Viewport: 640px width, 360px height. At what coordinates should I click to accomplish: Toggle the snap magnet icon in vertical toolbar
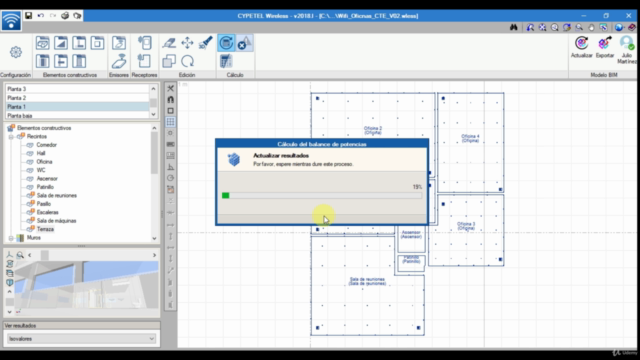(171, 99)
